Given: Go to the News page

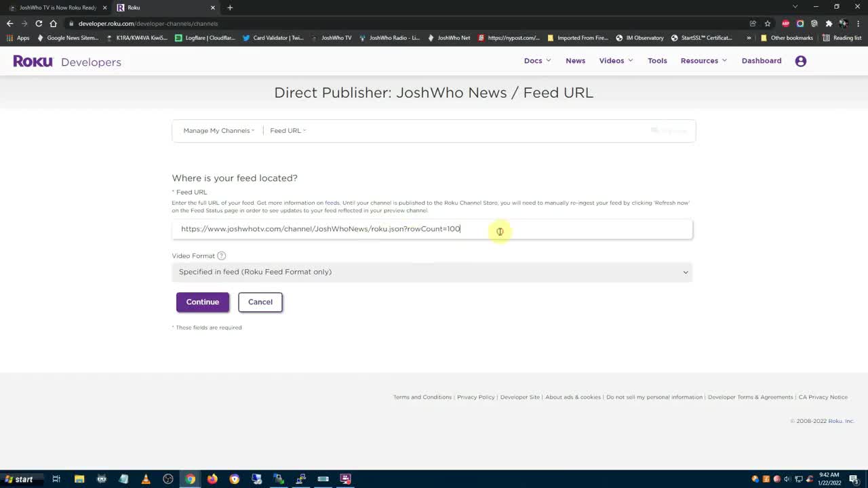Looking at the screenshot, I should pos(575,61).
